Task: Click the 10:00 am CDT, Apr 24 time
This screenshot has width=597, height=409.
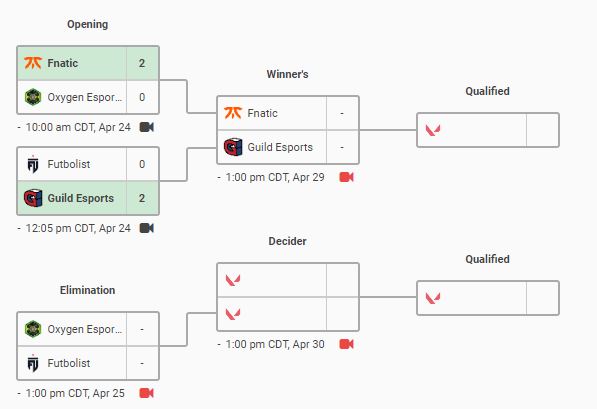Action: (x=78, y=127)
